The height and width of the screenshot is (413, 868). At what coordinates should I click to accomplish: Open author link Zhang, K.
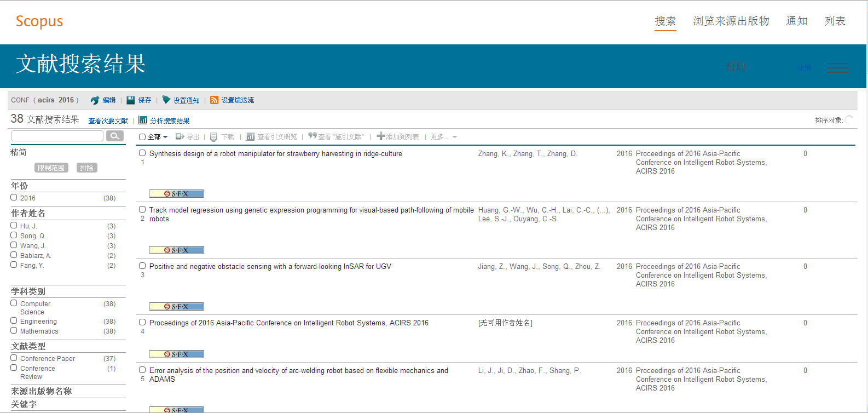tap(493, 153)
